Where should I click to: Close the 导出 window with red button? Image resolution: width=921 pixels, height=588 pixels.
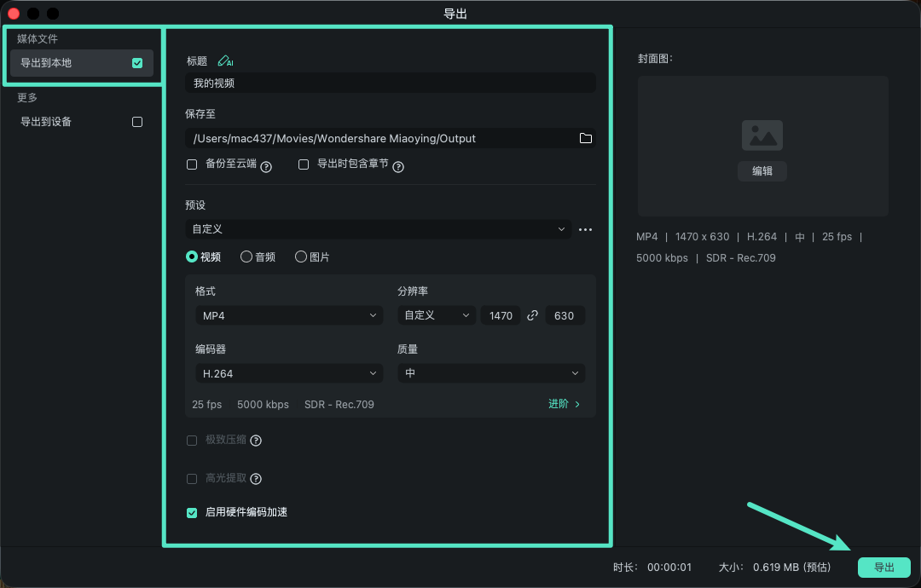pyautogui.click(x=14, y=13)
